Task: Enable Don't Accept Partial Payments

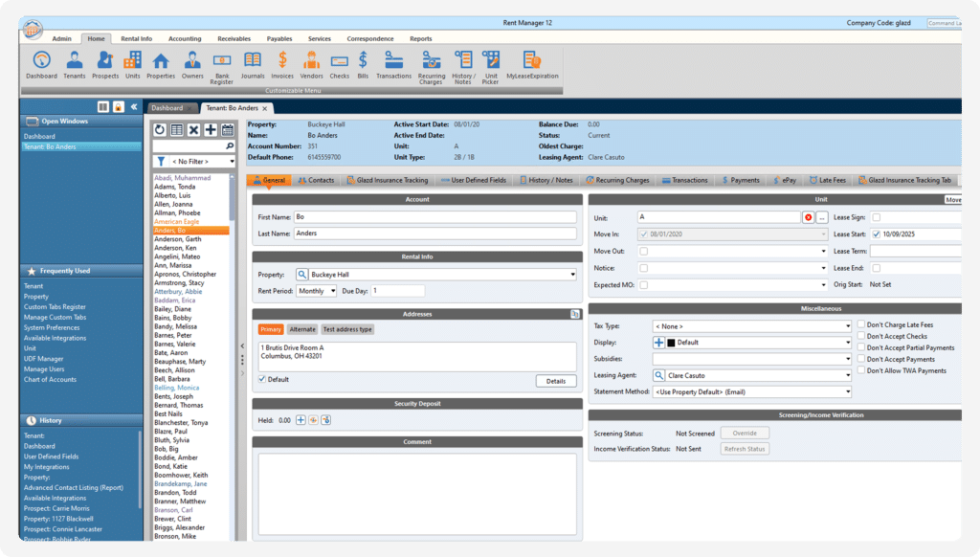Action: pyautogui.click(x=861, y=347)
